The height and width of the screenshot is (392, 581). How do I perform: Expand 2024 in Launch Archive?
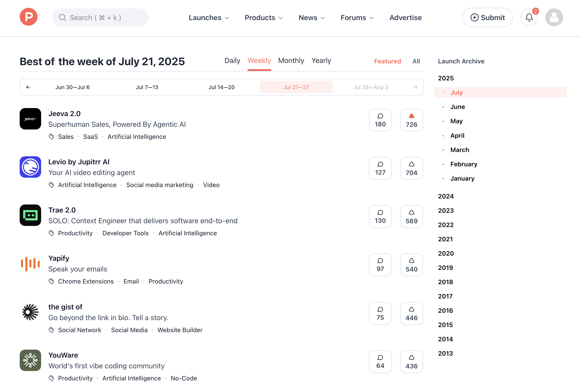click(x=446, y=196)
